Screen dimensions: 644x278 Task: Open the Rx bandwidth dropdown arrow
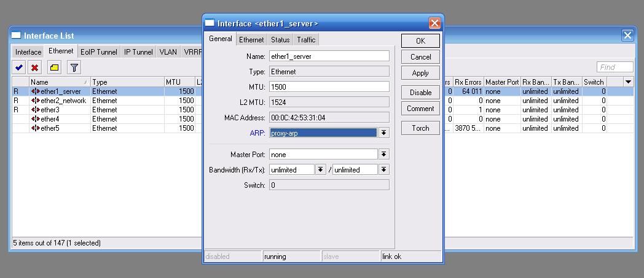click(x=320, y=170)
